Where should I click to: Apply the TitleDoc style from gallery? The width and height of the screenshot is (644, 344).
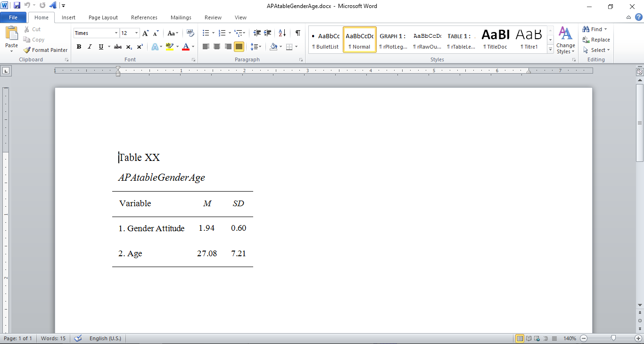497,40
